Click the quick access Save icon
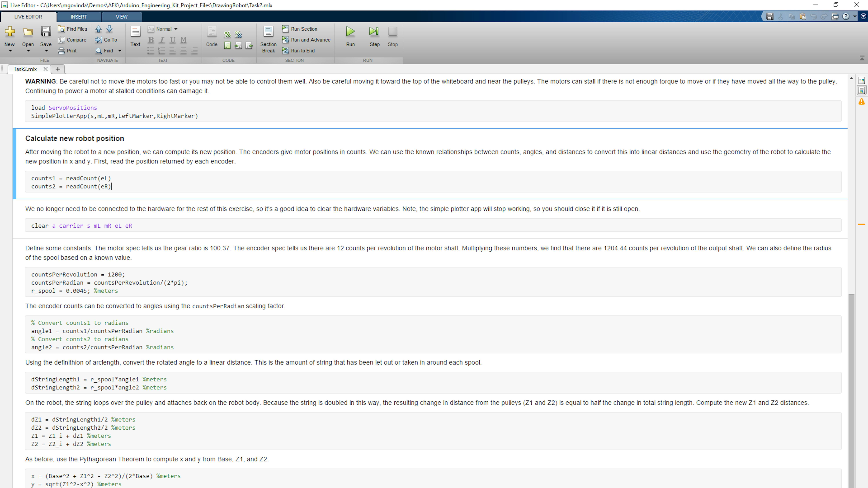Image resolution: width=868 pixels, height=488 pixels. click(770, 16)
